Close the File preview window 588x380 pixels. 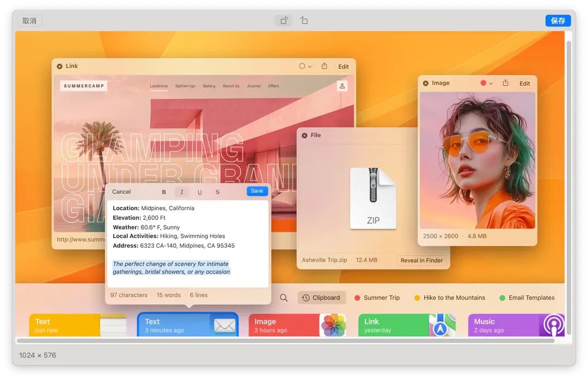coord(304,136)
